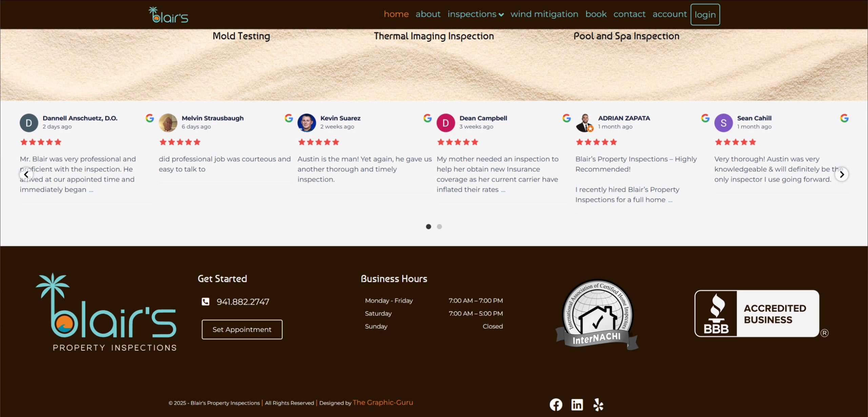Click the phone icon beside 941.882.2747
Screen dimensions: 868x417
point(205,301)
